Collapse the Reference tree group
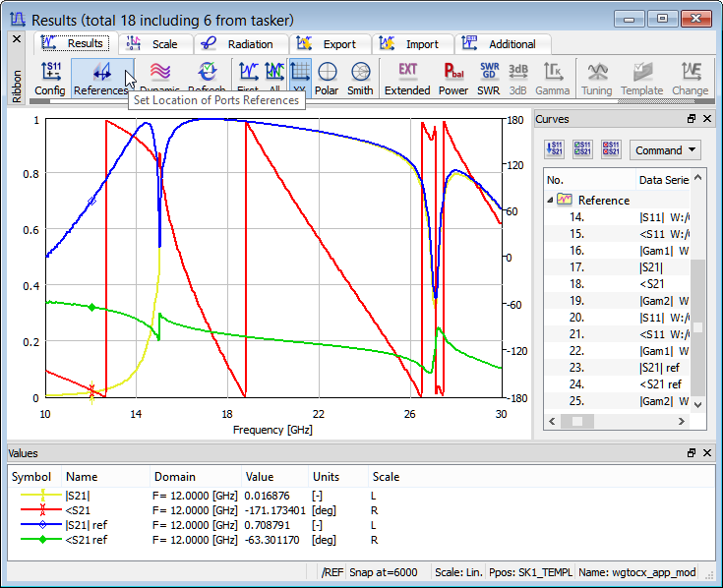Viewport: 723px width, 588px height. 550,200
